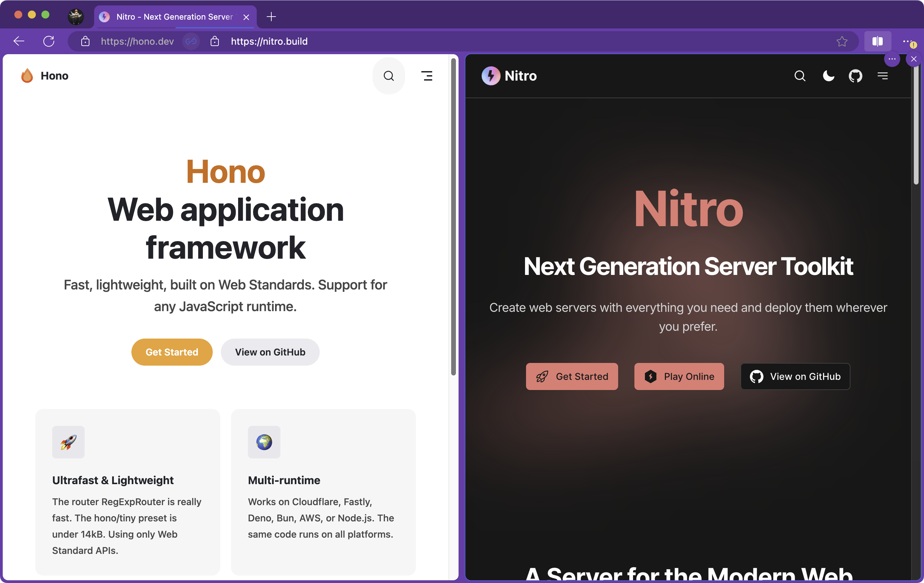Toggle the split screen button in toolbar
Viewport: 924px width, 583px height.
(x=877, y=41)
